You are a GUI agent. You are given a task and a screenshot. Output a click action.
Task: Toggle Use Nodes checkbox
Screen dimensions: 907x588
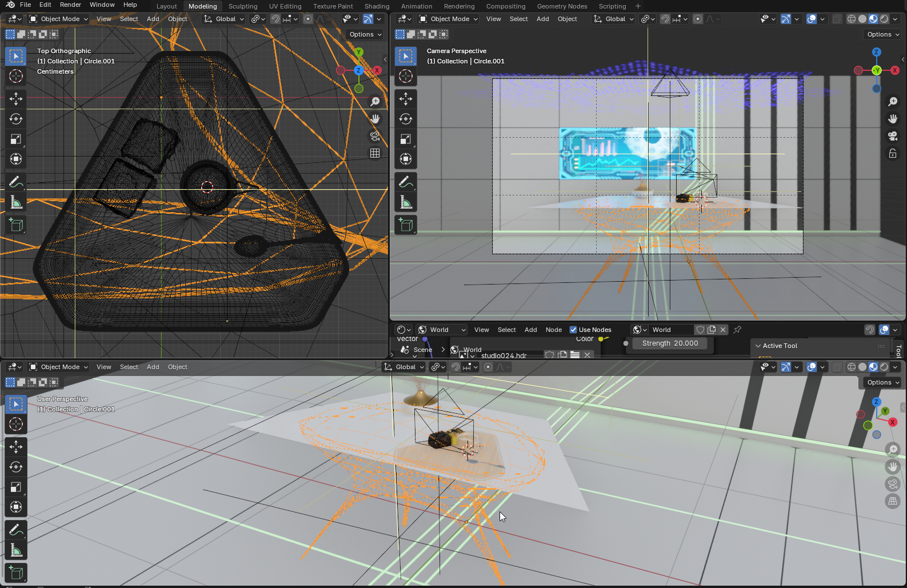tap(573, 330)
